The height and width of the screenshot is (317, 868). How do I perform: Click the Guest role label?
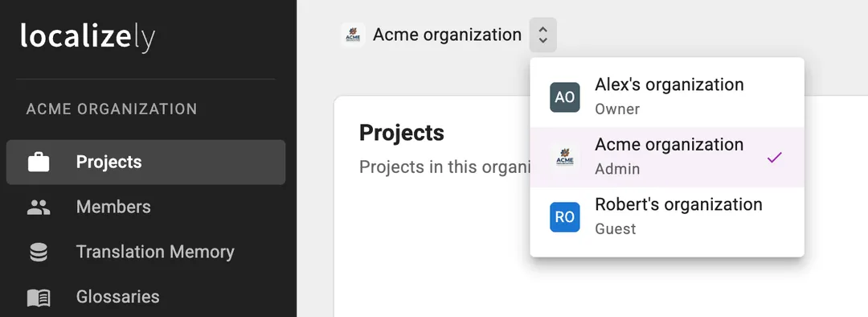[616, 228]
